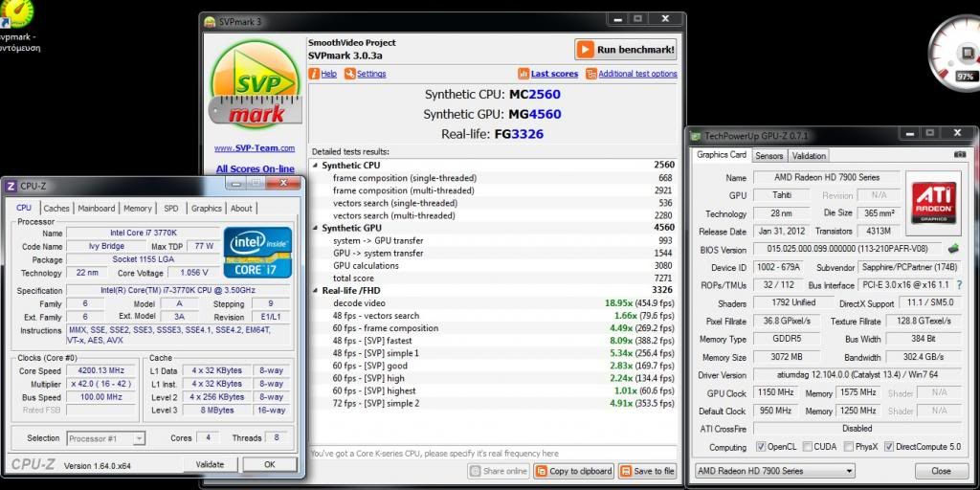The image size is (980, 490).
Task: Click the Run benchmark! button
Action: [x=625, y=50]
